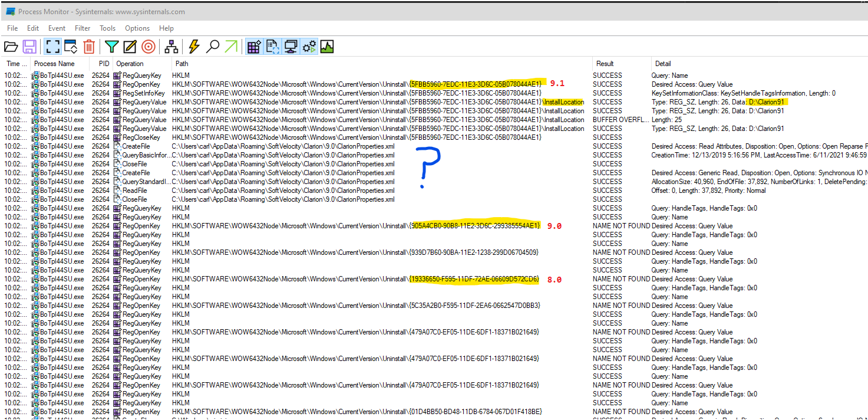Click the Result column header
Screen dimensions: 868x420
tap(605, 64)
